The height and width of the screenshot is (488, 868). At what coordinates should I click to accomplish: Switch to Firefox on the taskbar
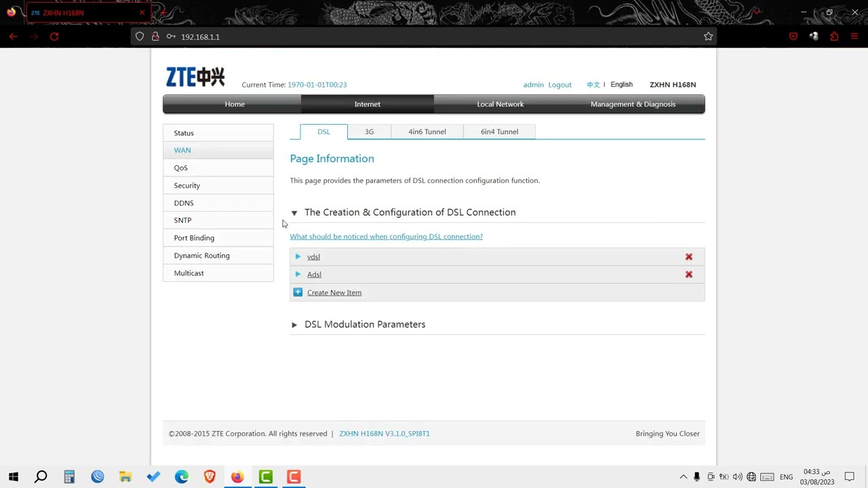[237, 477]
